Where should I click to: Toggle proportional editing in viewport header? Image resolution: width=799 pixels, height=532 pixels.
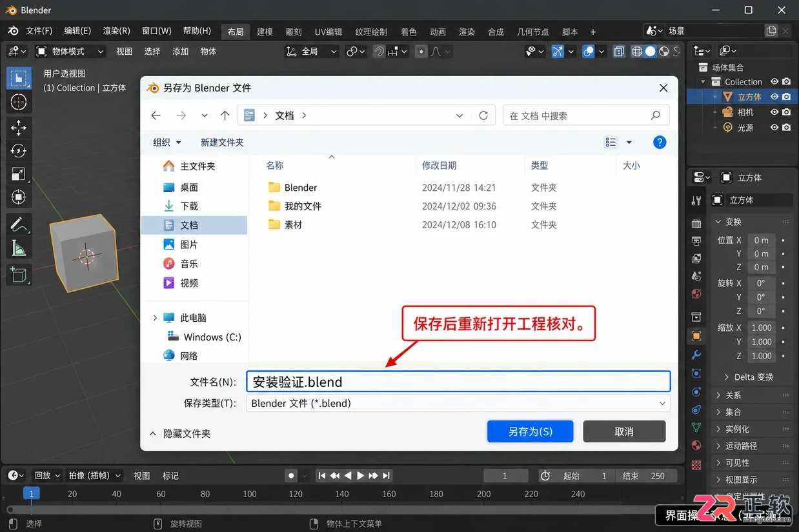pos(421,52)
